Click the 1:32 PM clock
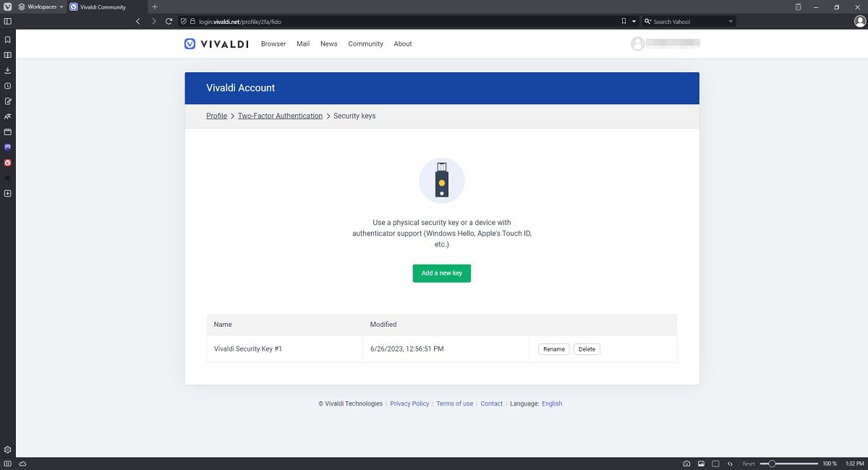Image resolution: width=868 pixels, height=470 pixels. [854, 463]
